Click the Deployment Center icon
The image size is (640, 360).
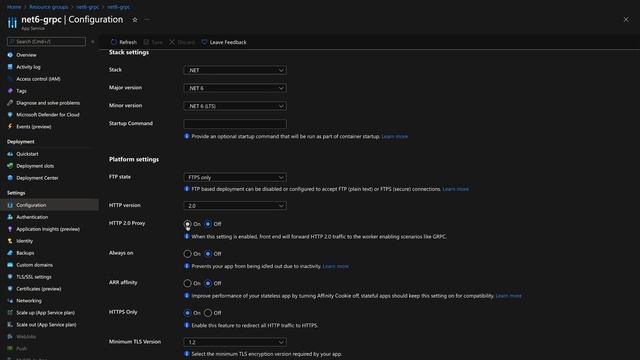point(10,178)
